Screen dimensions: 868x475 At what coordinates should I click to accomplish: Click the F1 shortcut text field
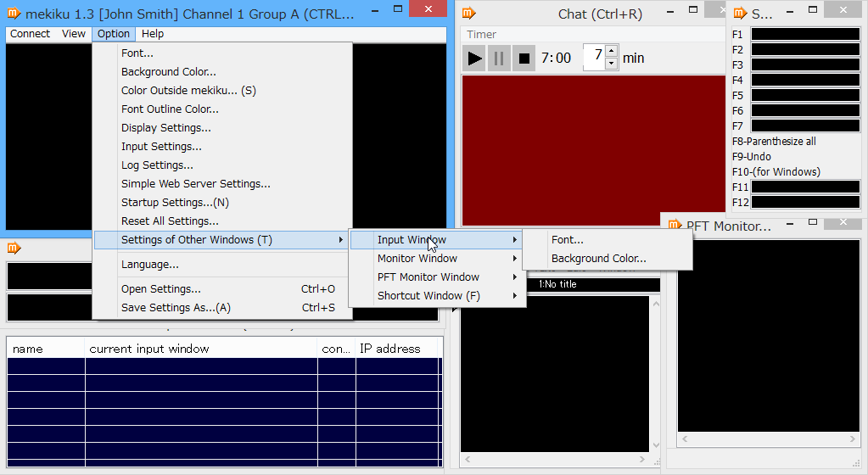click(804, 35)
